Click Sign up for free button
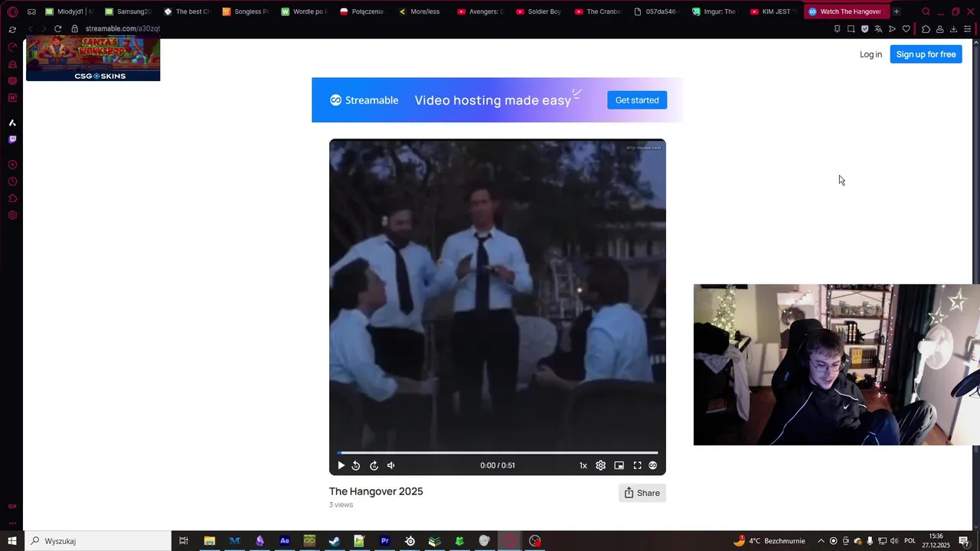Screen dimensions: 980x551 (926, 54)
